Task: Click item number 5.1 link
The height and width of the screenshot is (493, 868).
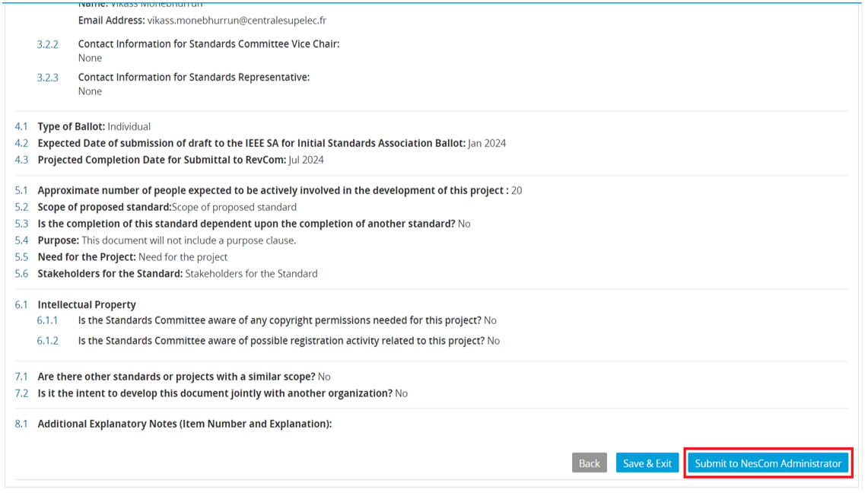Action: coord(21,190)
